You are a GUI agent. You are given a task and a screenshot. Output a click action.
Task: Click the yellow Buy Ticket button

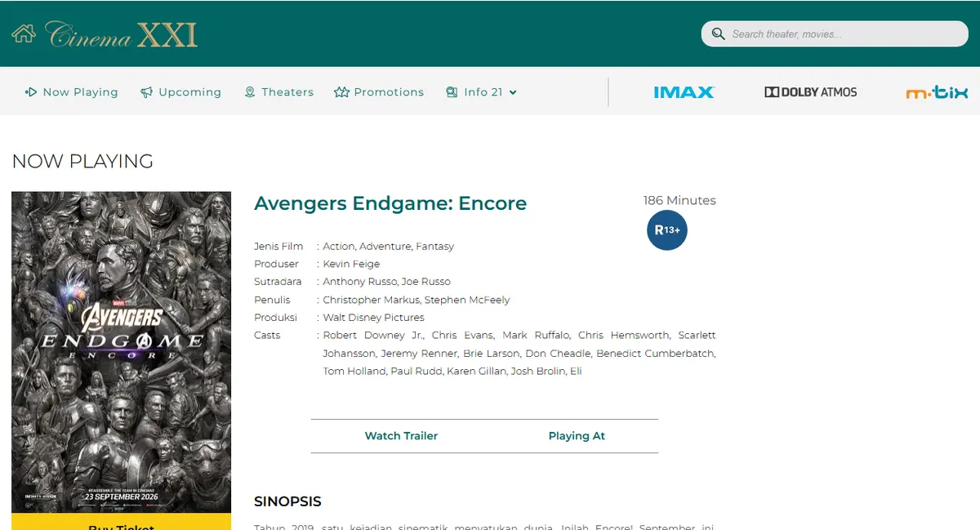(x=121, y=523)
